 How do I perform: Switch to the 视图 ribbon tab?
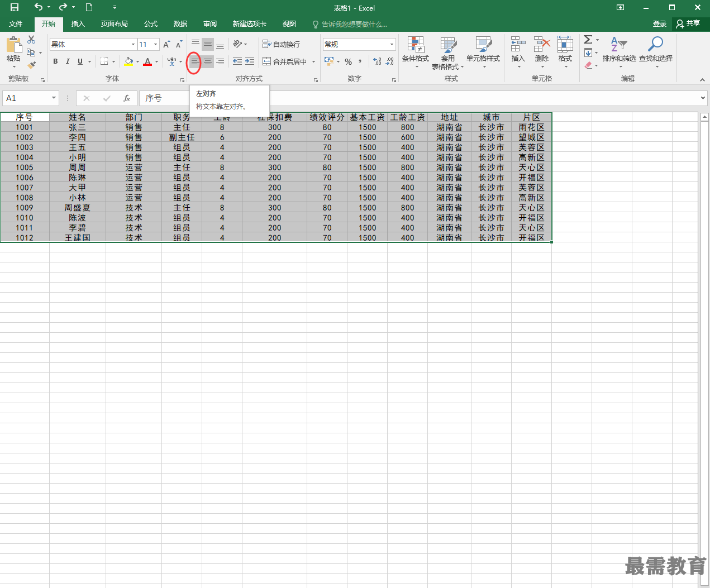point(289,24)
